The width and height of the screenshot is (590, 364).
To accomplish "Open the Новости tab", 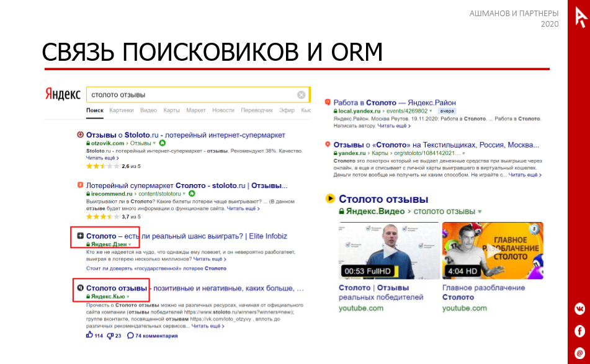I will click(223, 110).
